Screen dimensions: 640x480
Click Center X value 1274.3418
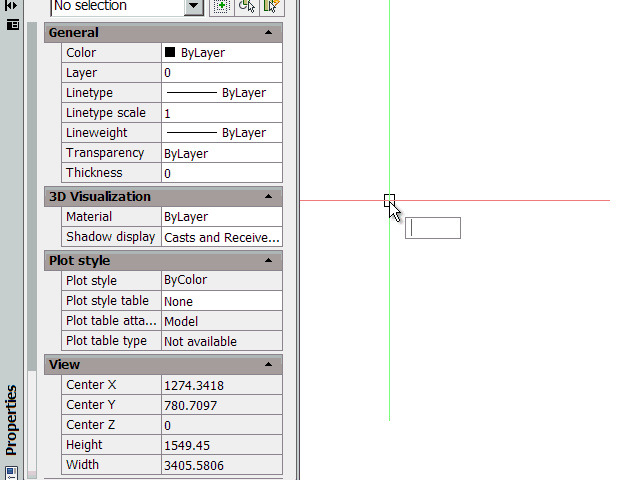[222, 385]
